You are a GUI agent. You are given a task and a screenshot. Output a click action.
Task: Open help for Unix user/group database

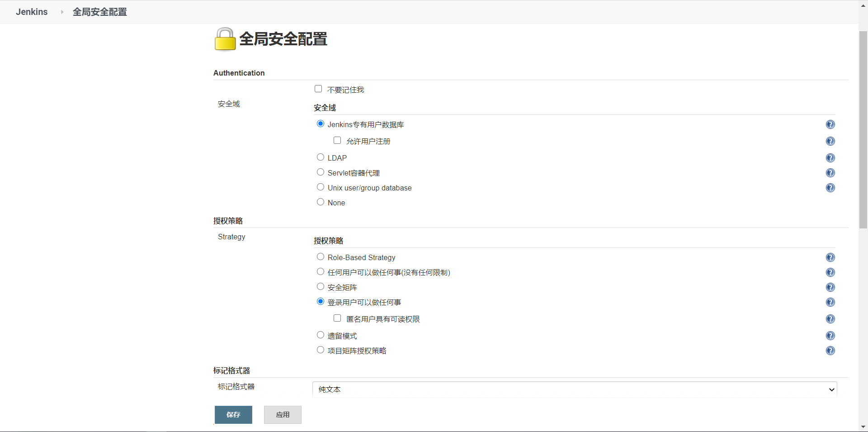830,188
